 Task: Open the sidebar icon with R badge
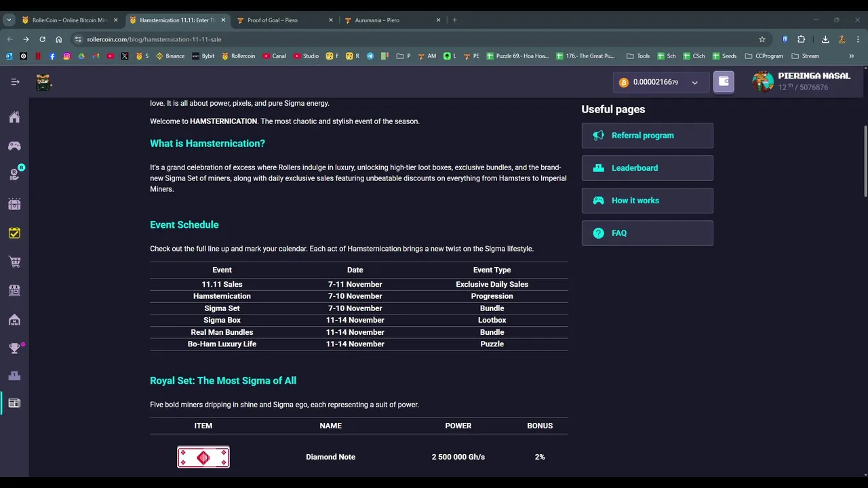(15, 174)
